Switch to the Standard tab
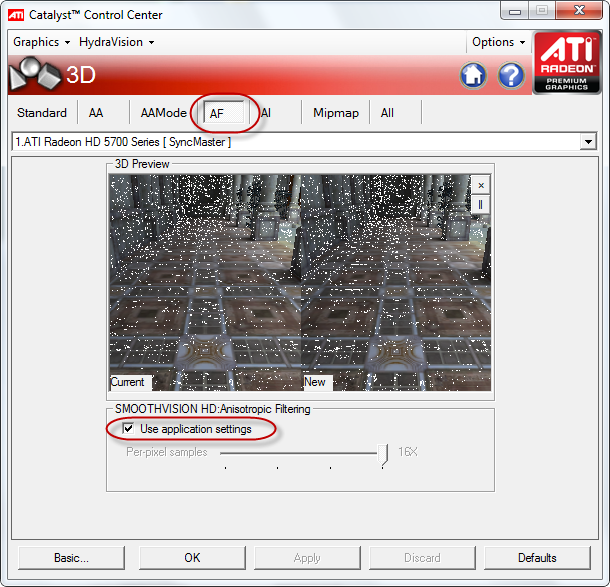The width and height of the screenshot is (610, 587). [x=42, y=113]
